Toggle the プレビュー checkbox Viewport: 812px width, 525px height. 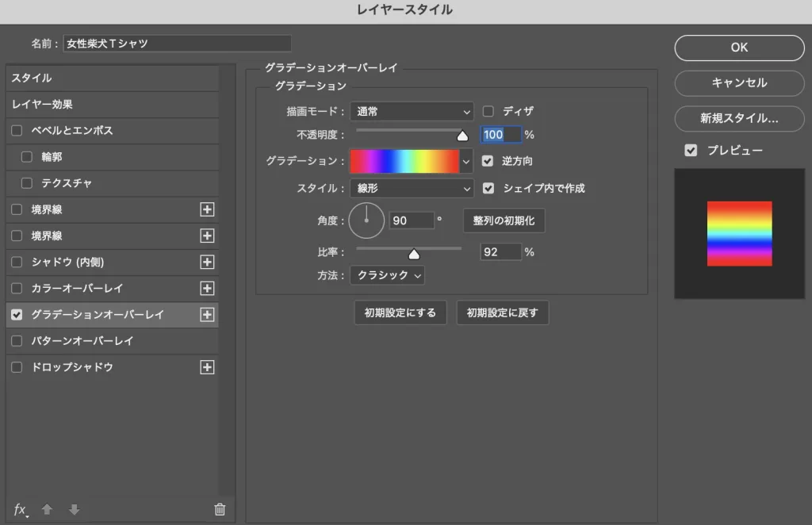click(691, 151)
